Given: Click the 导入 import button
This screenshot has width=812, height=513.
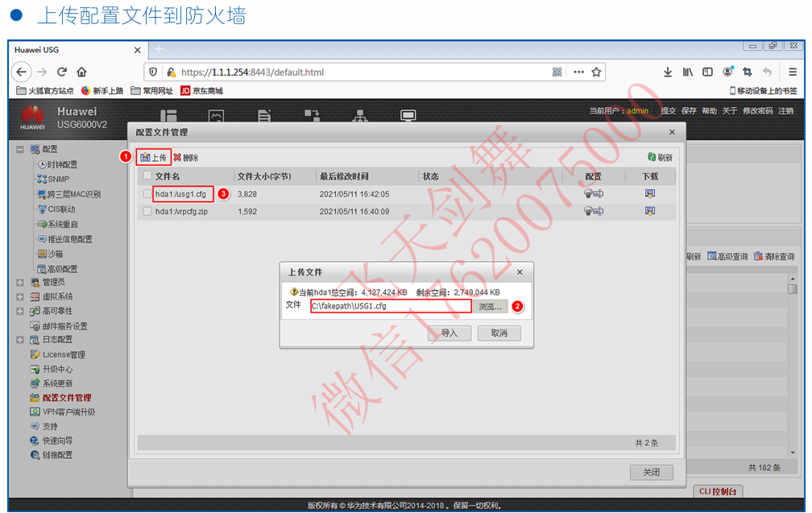Looking at the screenshot, I should click(x=449, y=333).
